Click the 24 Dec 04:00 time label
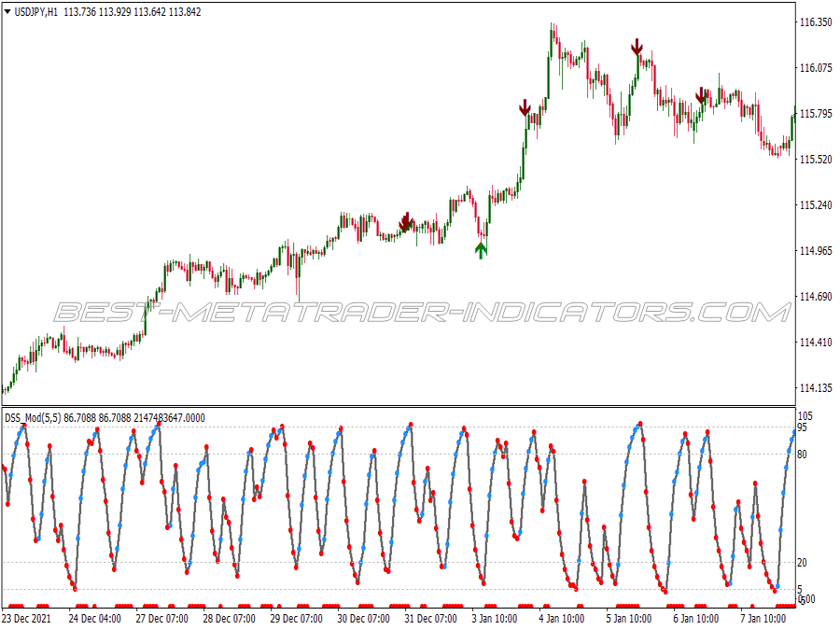Image resolution: width=840 pixels, height=630 pixels. [x=95, y=619]
